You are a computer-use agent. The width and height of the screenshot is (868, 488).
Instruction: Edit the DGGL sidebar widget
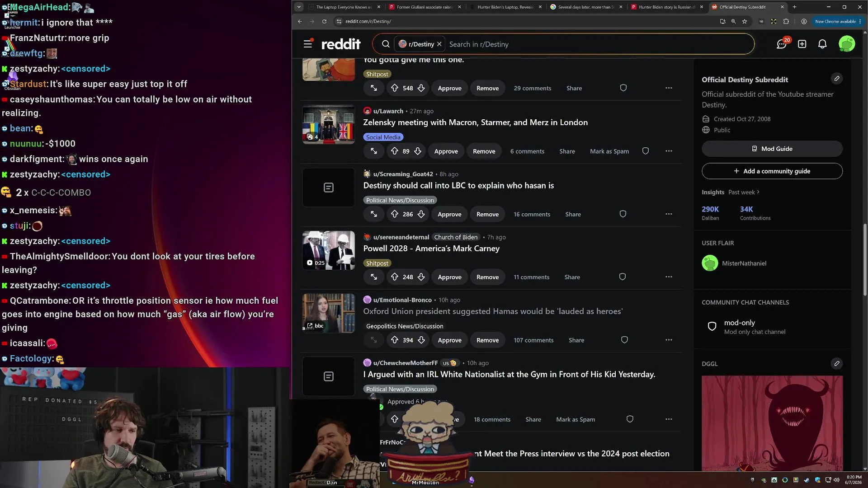tap(837, 363)
